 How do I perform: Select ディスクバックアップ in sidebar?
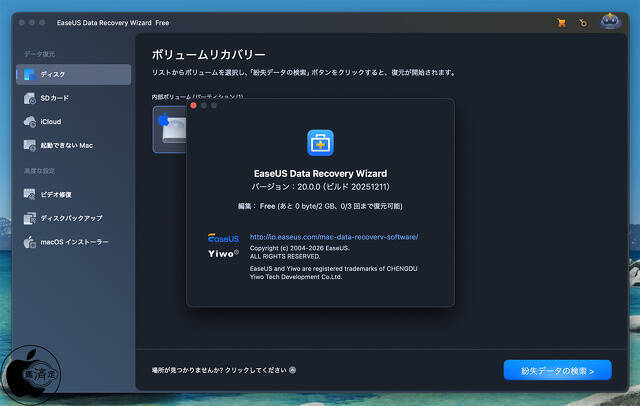(x=73, y=218)
